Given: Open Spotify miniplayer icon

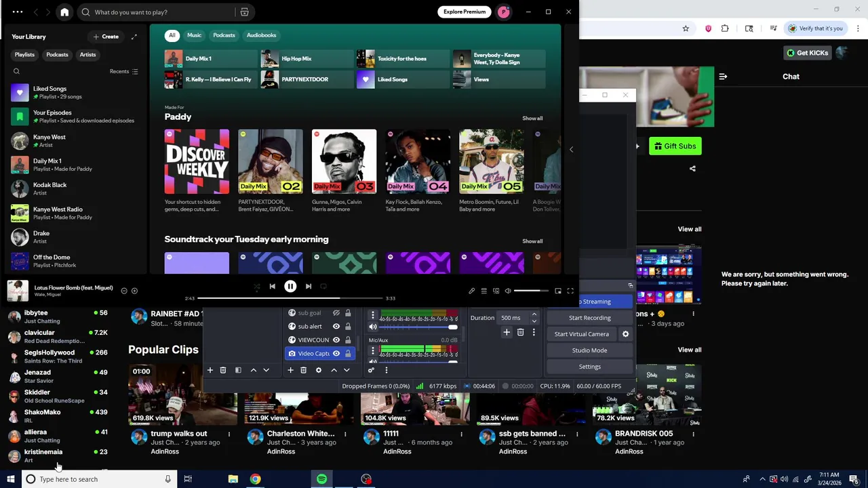Looking at the screenshot, I should [x=558, y=291].
